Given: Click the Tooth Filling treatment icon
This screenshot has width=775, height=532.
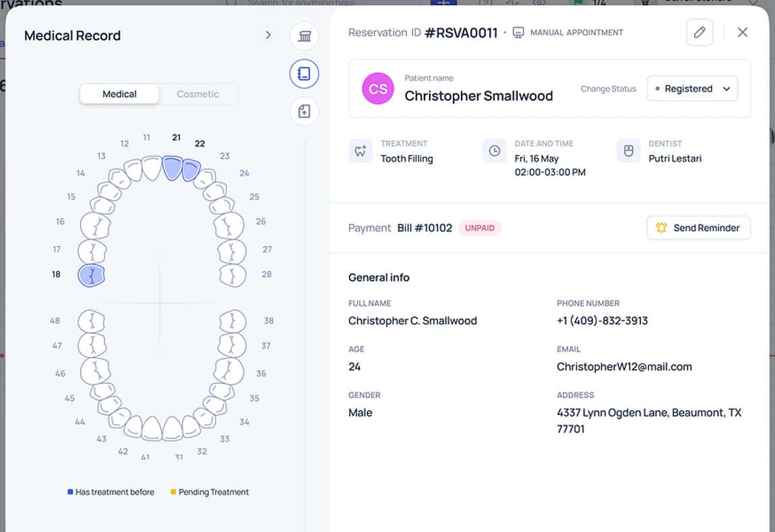Looking at the screenshot, I should [361, 151].
